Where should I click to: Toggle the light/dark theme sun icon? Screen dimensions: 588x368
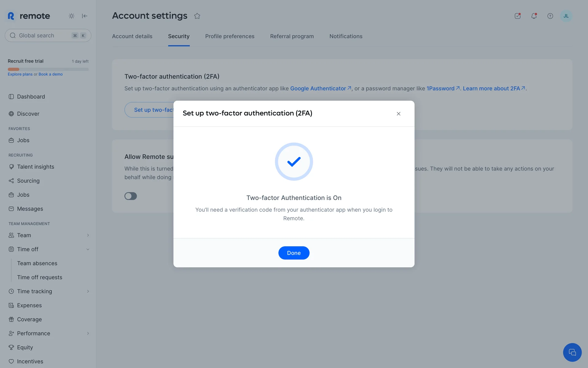click(x=71, y=16)
